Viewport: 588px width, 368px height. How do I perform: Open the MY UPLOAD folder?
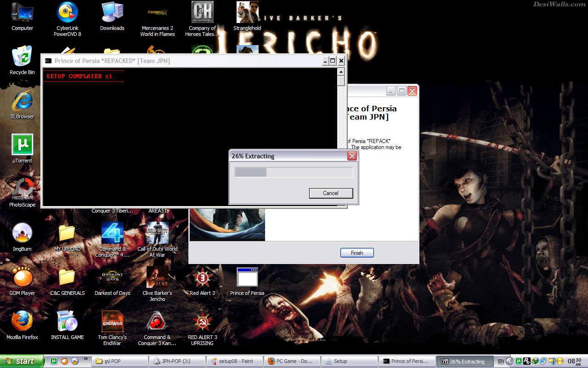tap(67, 237)
